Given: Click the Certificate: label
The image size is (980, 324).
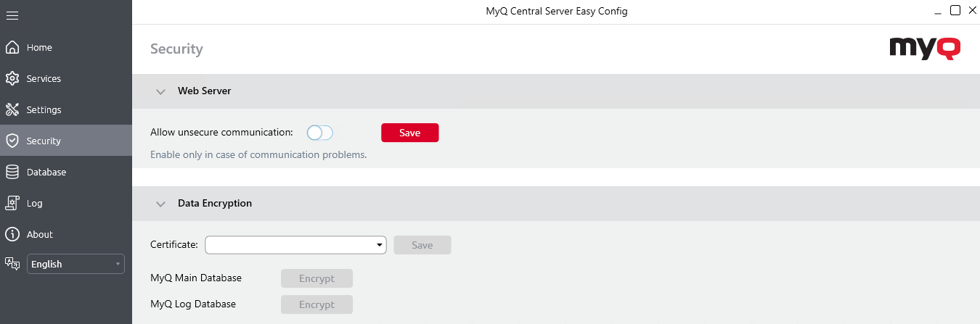Looking at the screenshot, I should (x=174, y=245).
